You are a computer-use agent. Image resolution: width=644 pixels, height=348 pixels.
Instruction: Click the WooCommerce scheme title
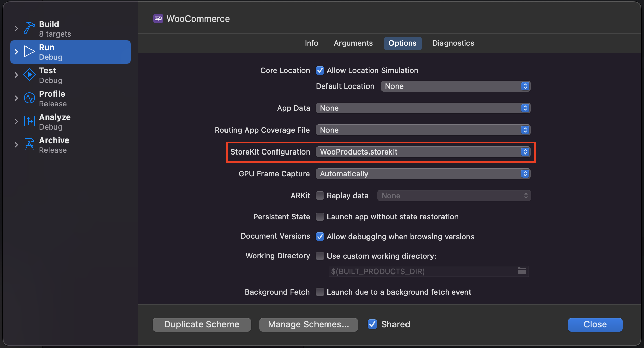coord(198,19)
